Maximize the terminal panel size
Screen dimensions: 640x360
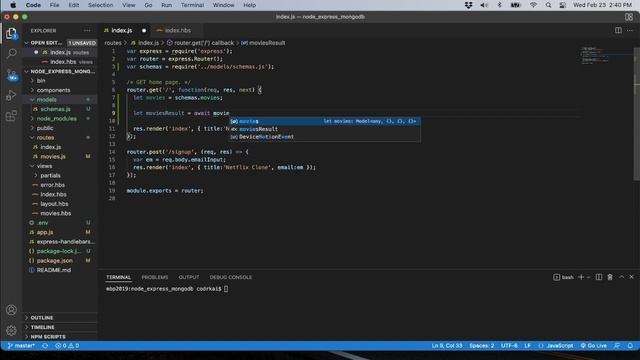point(621,277)
